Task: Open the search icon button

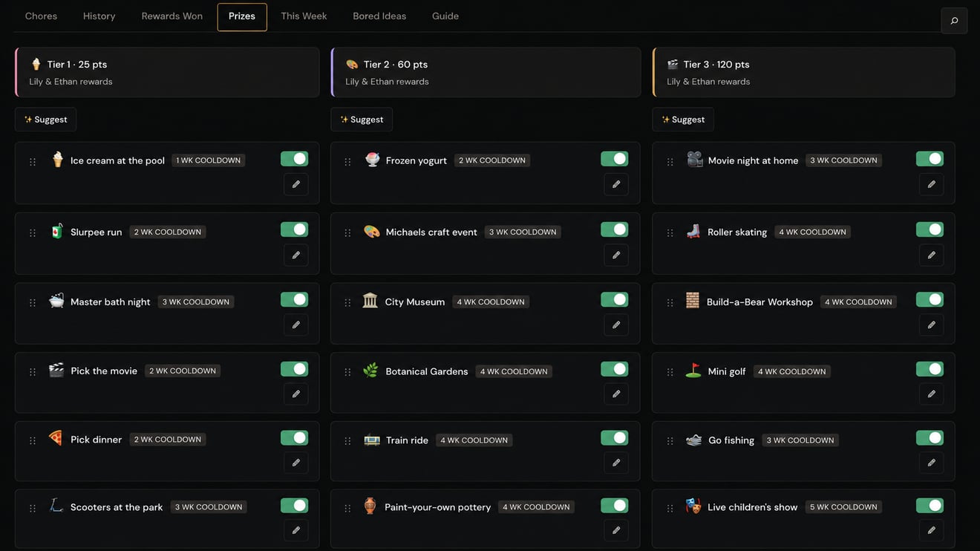Action: pyautogui.click(x=954, y=21)
